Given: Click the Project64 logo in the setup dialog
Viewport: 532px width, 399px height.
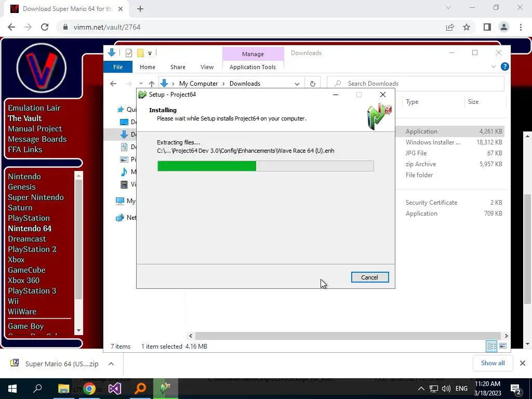Looking at the screenshot, I should coord(379,117).
